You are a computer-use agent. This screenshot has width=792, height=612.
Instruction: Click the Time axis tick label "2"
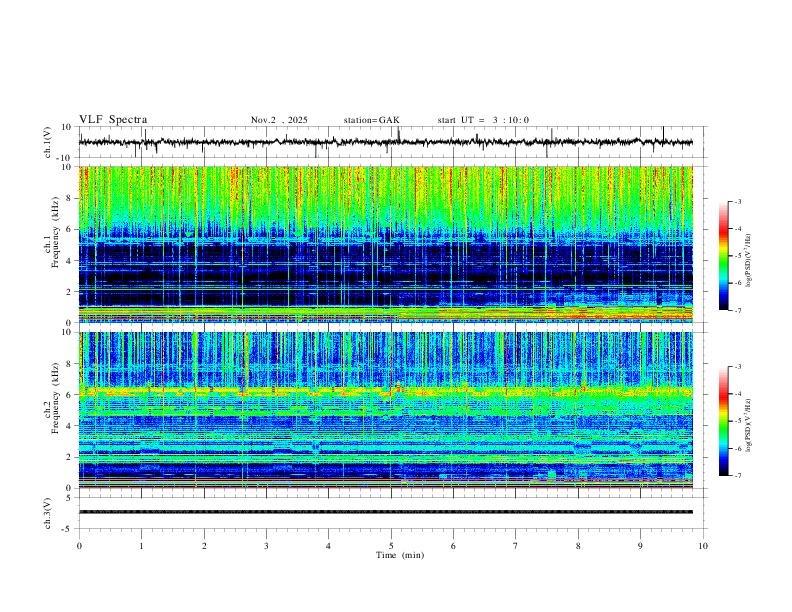(204, 546)
